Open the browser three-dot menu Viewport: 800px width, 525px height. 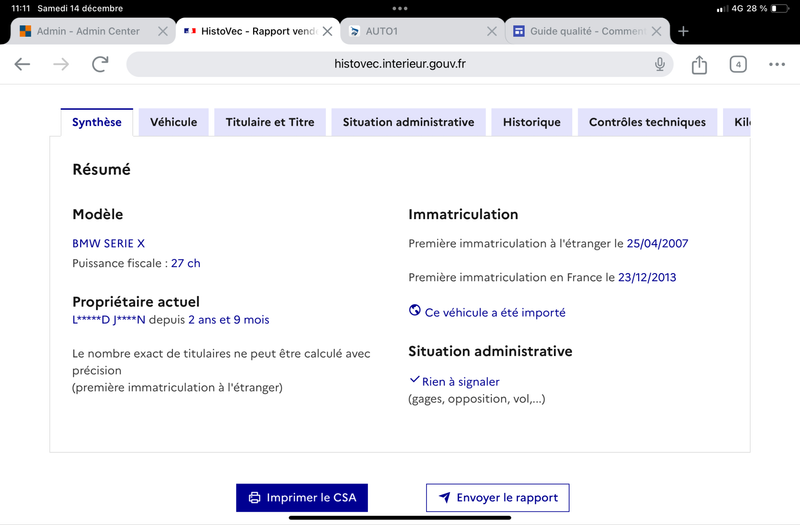coord(777,64)
